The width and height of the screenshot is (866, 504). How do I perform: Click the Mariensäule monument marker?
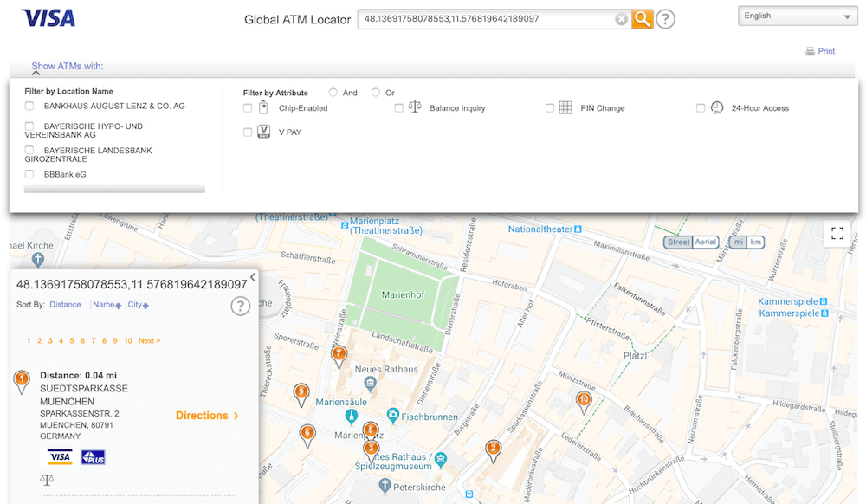click(352, 416)
